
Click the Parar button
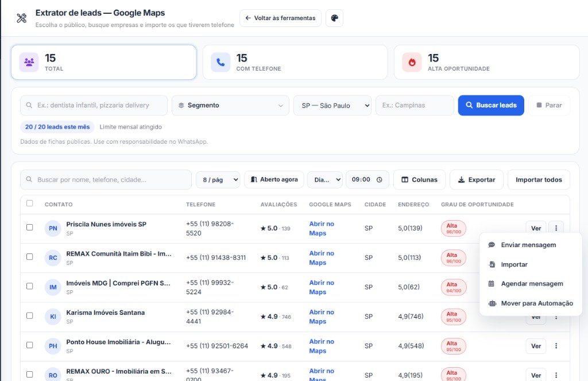(x=549, y=106)
